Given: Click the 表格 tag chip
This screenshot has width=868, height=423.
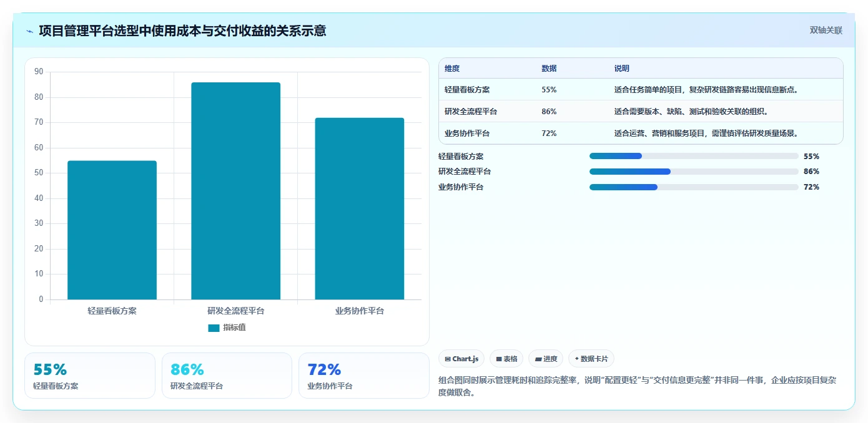Looking at the screenshot, I should point(506,359).
